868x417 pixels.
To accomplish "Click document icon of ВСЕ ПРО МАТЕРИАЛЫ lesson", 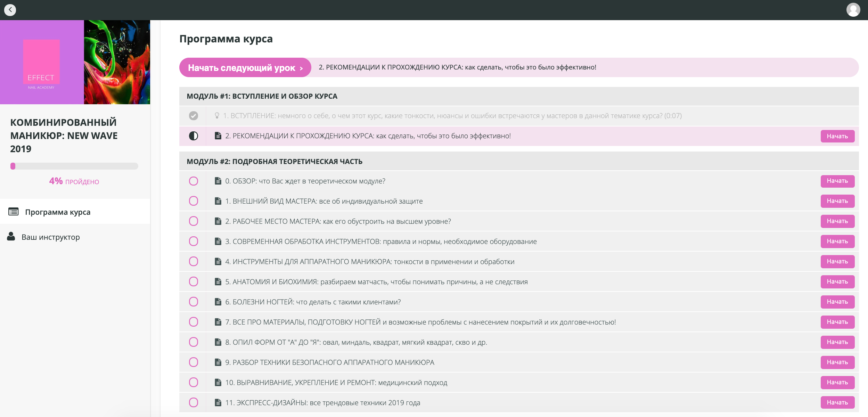I will (x=218, y=322).
